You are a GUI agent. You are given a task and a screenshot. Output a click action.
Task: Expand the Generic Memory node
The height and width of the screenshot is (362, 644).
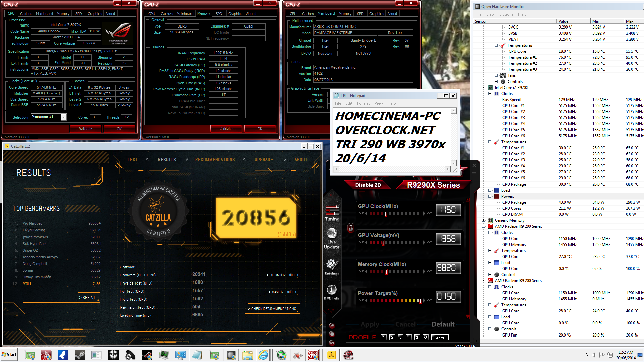click(484, 220)
